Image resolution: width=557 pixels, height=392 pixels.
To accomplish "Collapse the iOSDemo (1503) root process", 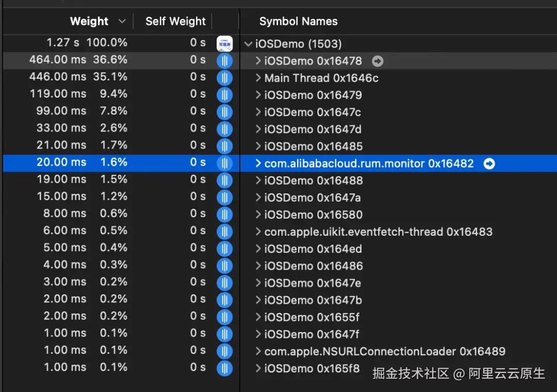I will (248, 44).
